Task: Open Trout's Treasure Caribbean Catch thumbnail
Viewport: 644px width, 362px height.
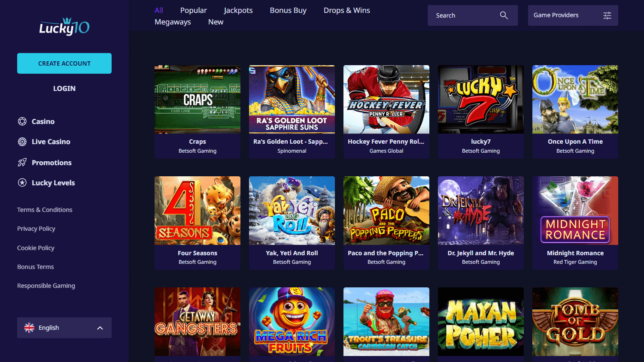Action: [x=386, y=322]
